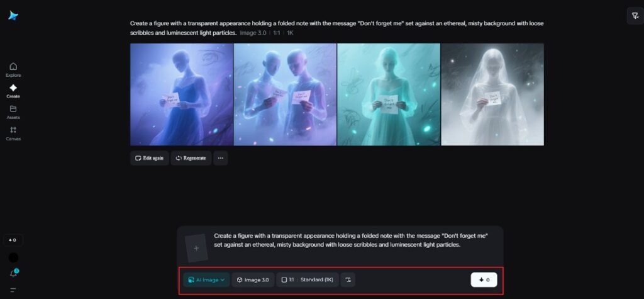The height and width of the screenshot is (299, 644).
Task: Click the Edit again button
Action: point(149,158)
